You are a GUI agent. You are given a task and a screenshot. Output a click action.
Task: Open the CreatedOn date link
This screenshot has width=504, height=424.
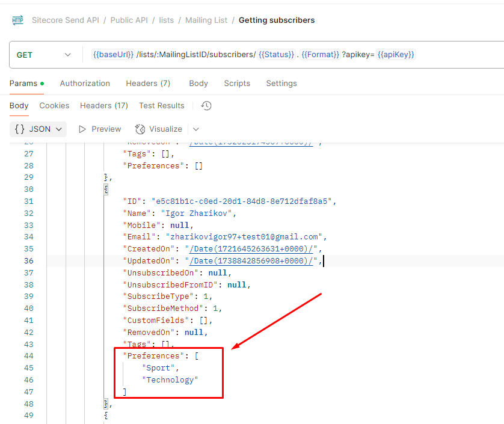251,249
